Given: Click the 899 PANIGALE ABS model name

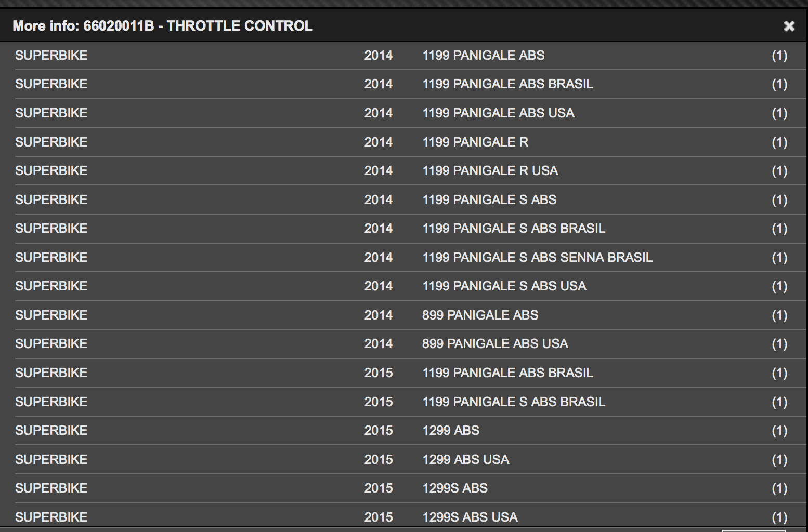Looking at the screenshot, I should coord(479,315).
